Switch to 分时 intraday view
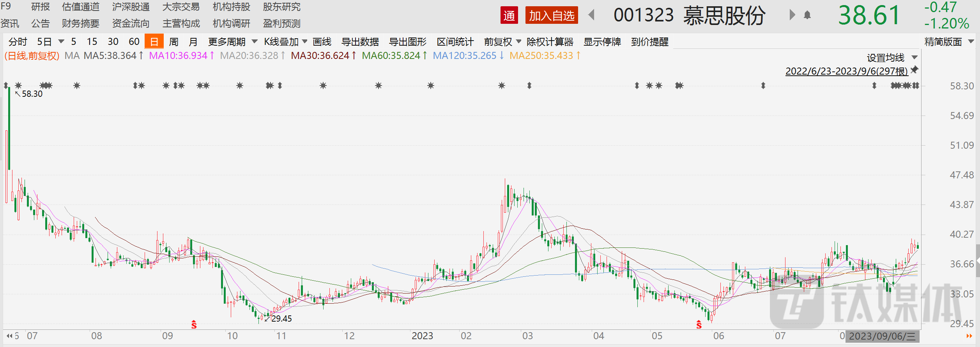The height and width of the screenshot is (347, 980). click(18, 42)
